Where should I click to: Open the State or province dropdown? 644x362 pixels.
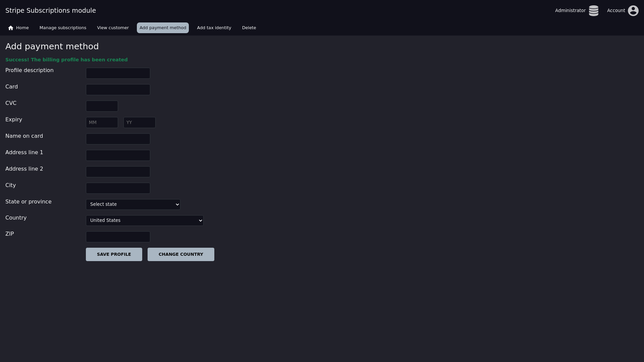[133, 204]
